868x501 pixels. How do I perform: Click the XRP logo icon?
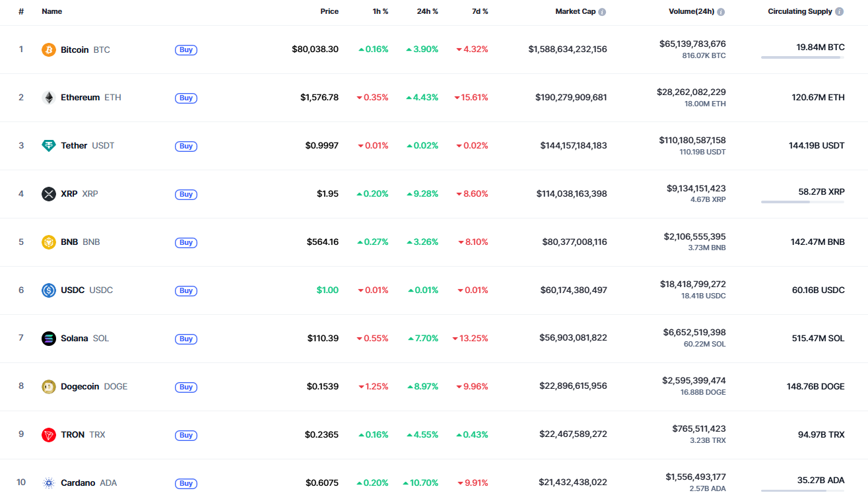(49, 194)
